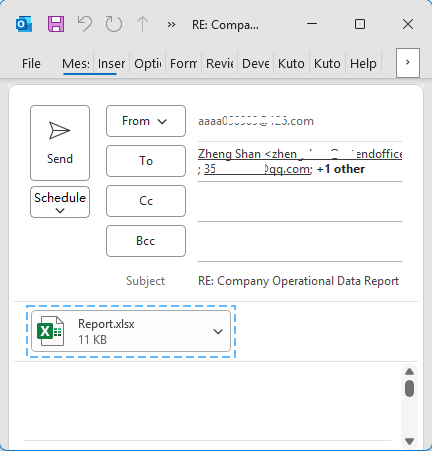This screenshot has height=451, width=432.
Task: Minimize the message window
Action: pyautogui.click(x=312, y=24)
